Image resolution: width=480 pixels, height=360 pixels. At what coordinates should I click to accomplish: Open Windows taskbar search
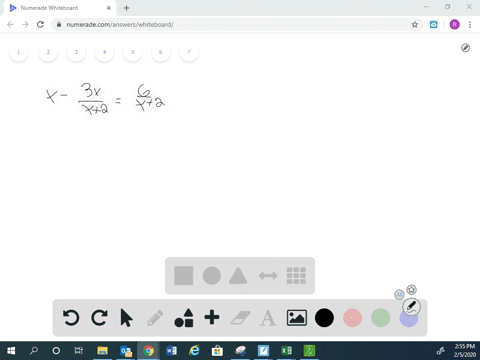34,351
